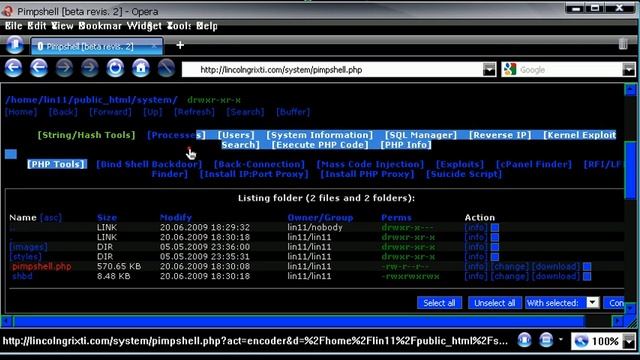Click the second round icon in the status bar
The height and width of the screenshot is (360, 640).
click(x=546, y=340)
